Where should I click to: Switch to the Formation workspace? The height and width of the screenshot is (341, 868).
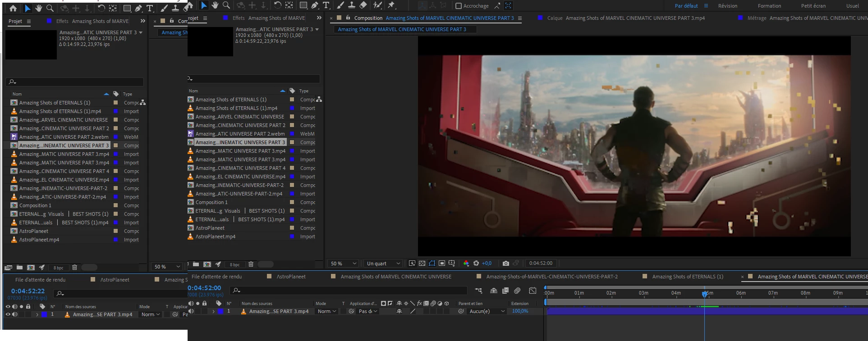coord(769,6)
